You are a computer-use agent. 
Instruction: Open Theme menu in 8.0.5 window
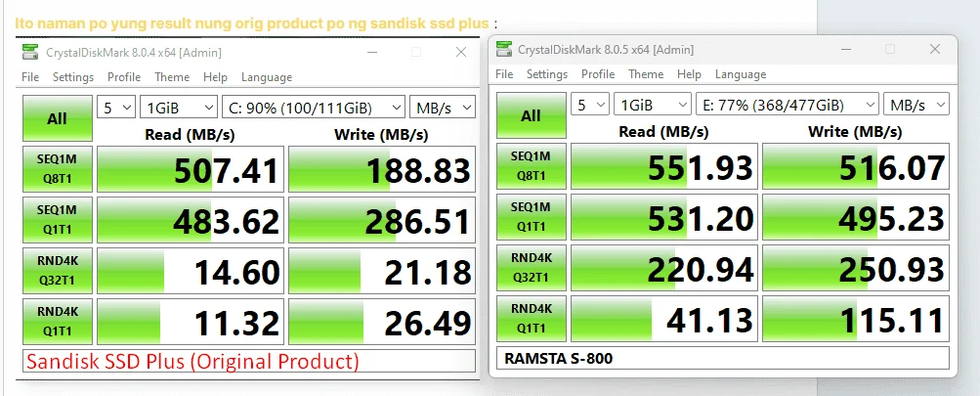(x=646, y=73)
